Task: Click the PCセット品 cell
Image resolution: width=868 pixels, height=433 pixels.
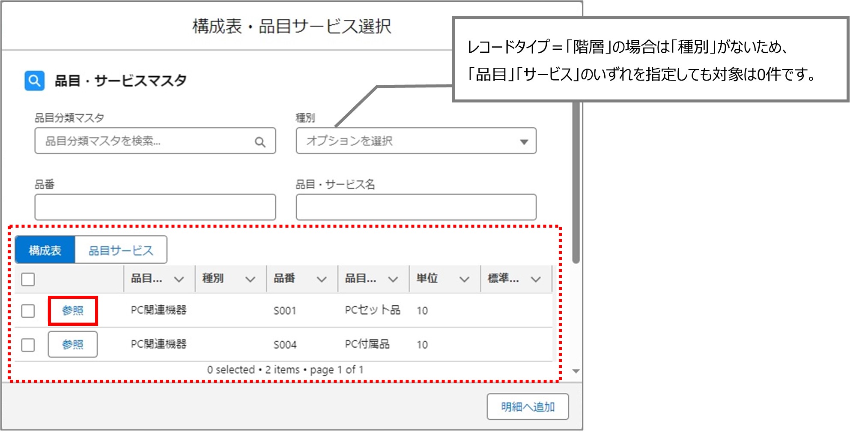Action: pos(373,310)
